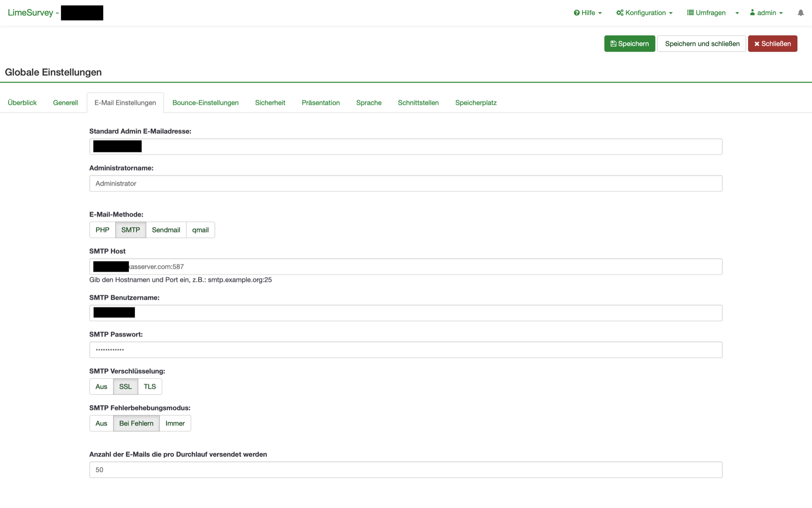This screenshot has width=812, height=508.
Task: Click Speichern und schließen button
Action: click(x=702, y=44)
